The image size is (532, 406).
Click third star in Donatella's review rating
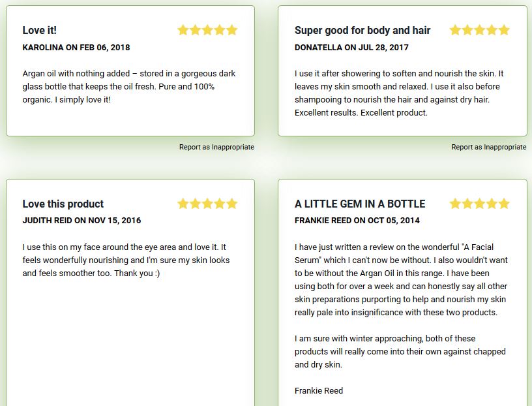point(480,30)
